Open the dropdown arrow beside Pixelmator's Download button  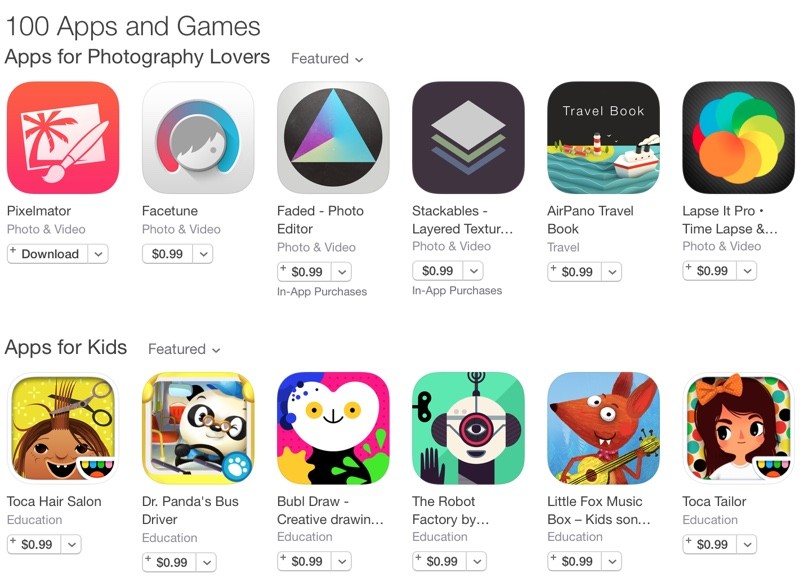point(98,254)
